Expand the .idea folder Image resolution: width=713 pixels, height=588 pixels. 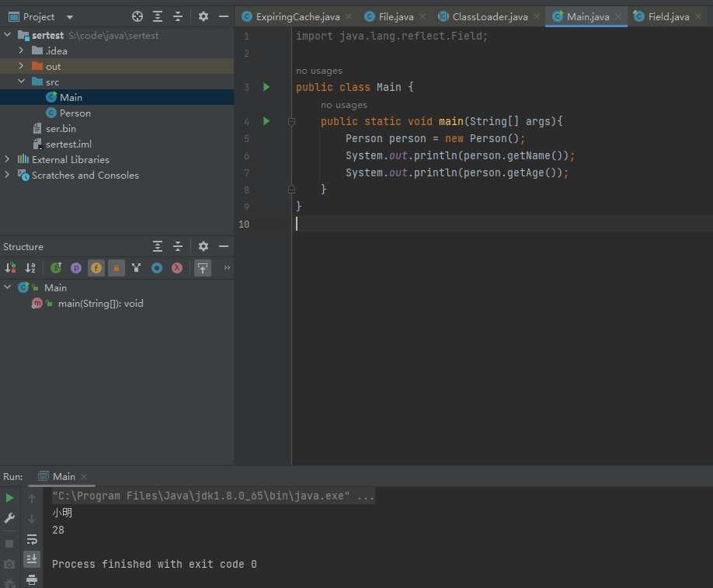click(x=21, y=50)
